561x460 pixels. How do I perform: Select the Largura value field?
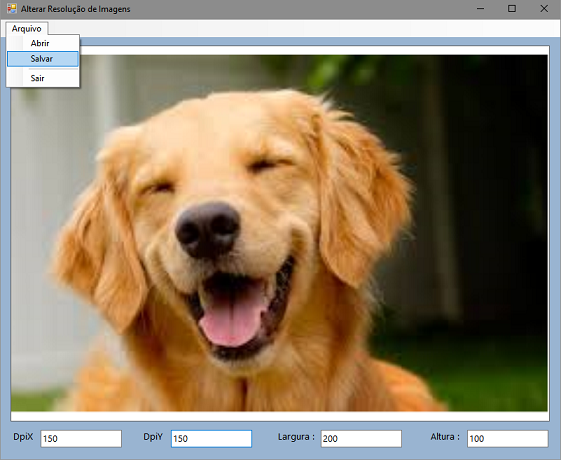point(361,439)
